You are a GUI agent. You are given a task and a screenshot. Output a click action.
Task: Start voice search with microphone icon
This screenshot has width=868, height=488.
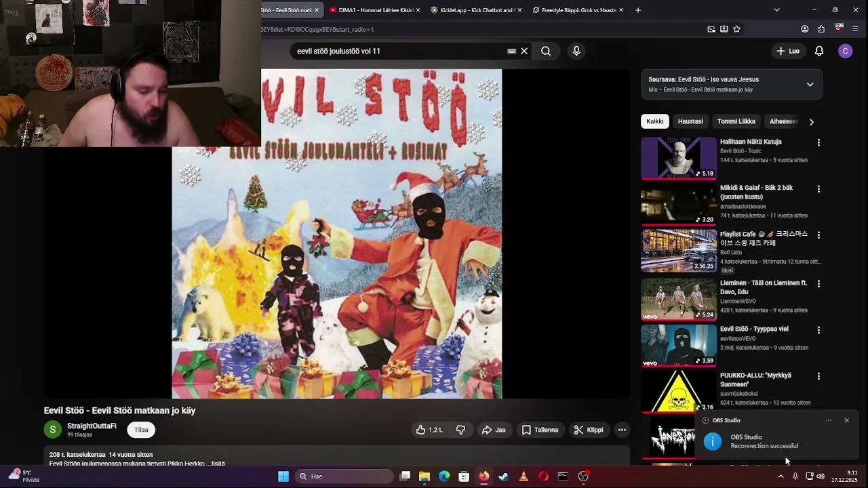[576, 51]
